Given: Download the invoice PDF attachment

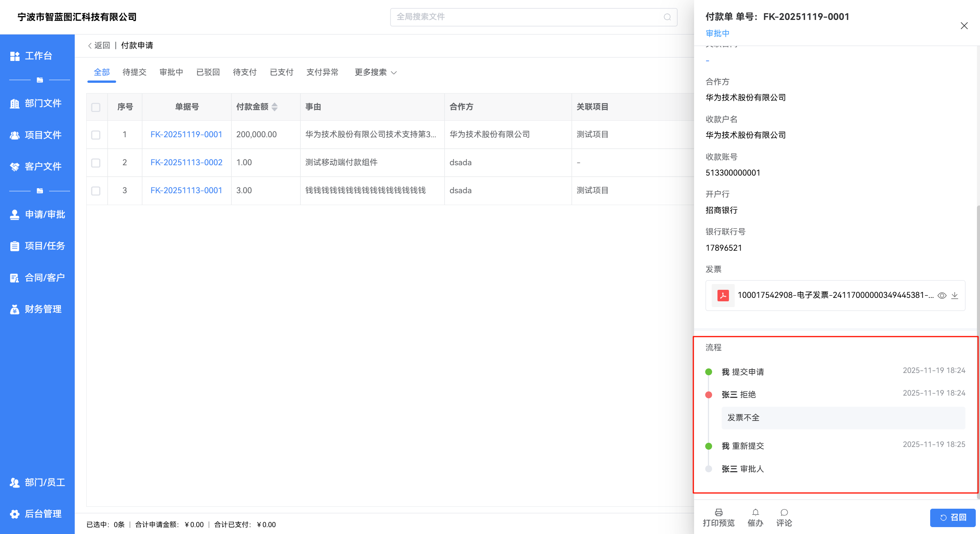Looking at the screenshot, I should (x=955, y=296).
